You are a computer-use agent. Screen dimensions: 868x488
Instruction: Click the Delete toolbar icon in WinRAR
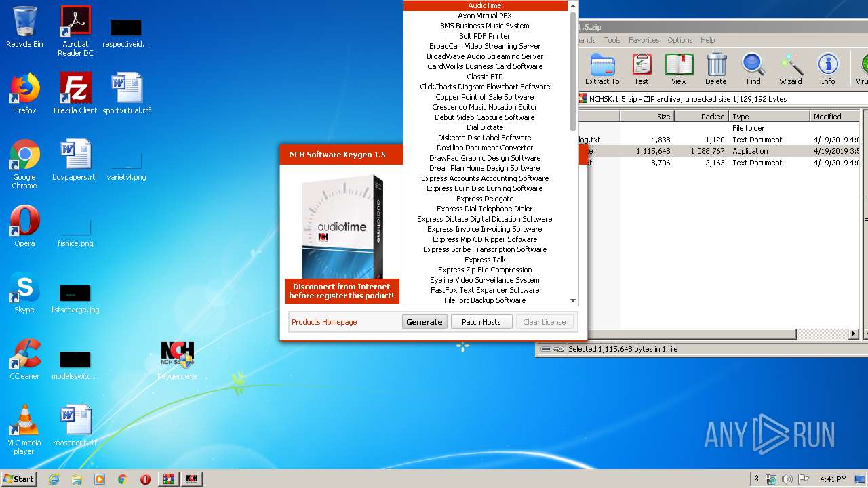715,69
